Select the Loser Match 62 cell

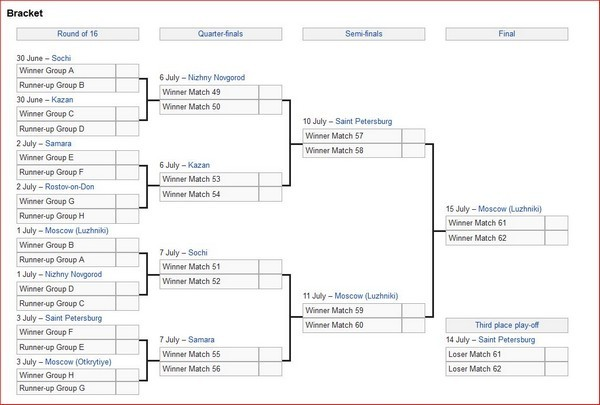tap(495, 369)
